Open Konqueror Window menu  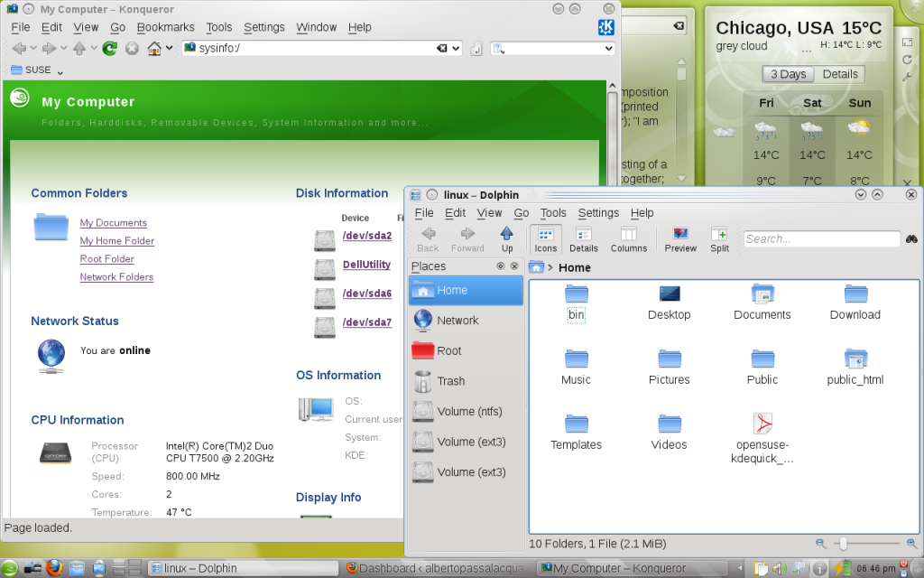[x=317, y=27]
